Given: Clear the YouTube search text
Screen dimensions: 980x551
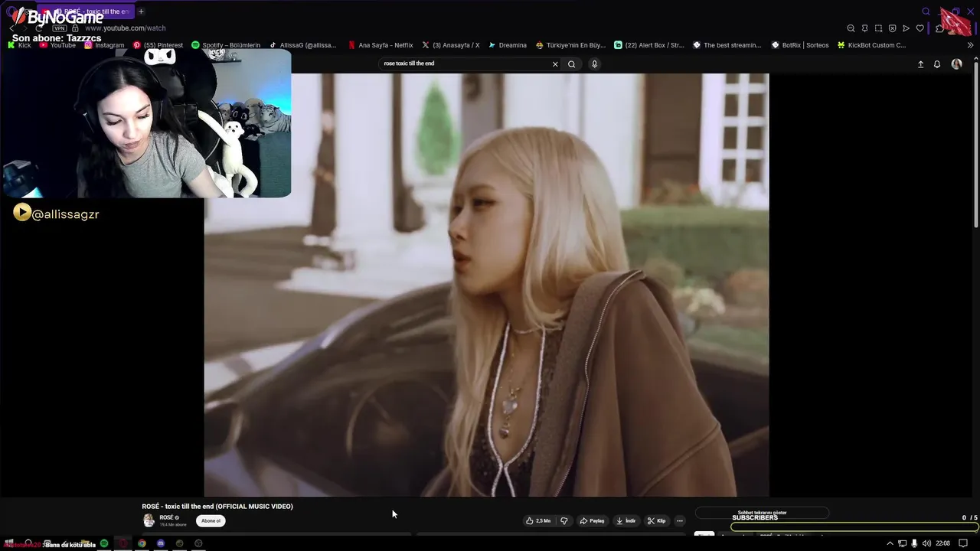Looking at the screenshot, I should (x=555, y=64).
